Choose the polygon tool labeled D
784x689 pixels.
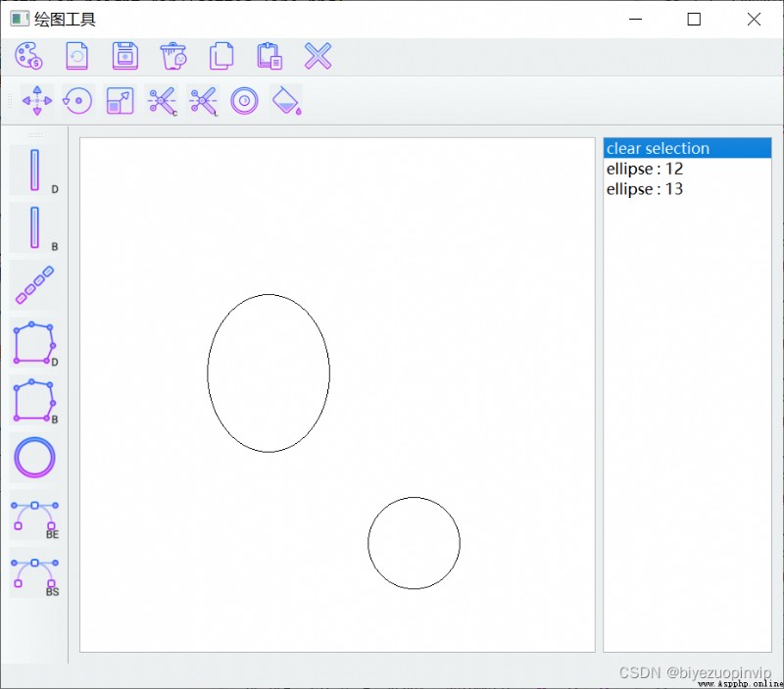(35, 342)
